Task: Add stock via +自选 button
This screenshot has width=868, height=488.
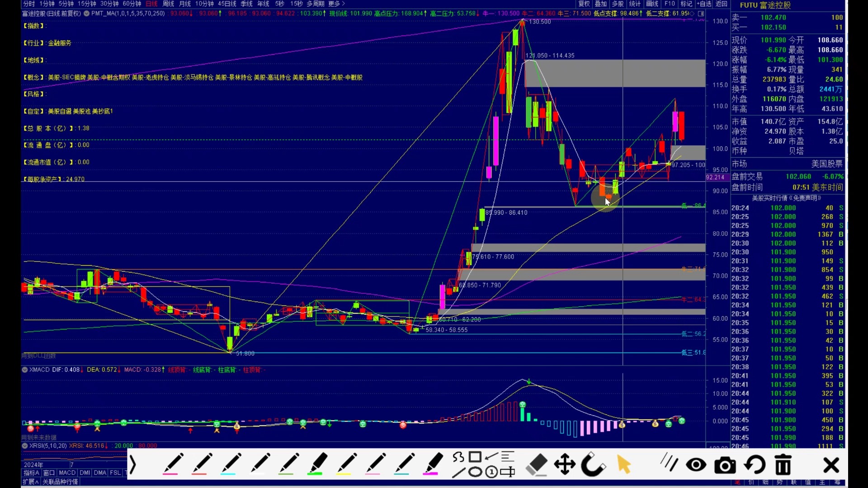Action: point(704,4)
